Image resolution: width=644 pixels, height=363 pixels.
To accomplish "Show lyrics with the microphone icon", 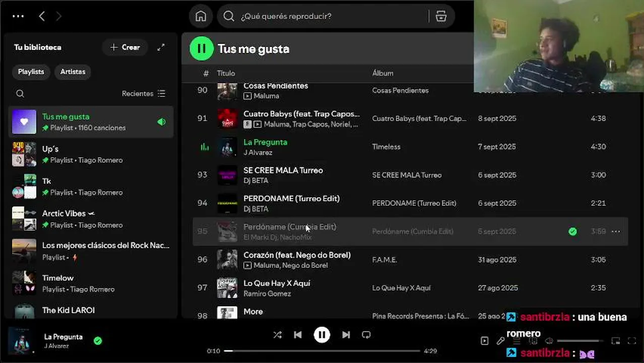I will coord(500,341).
